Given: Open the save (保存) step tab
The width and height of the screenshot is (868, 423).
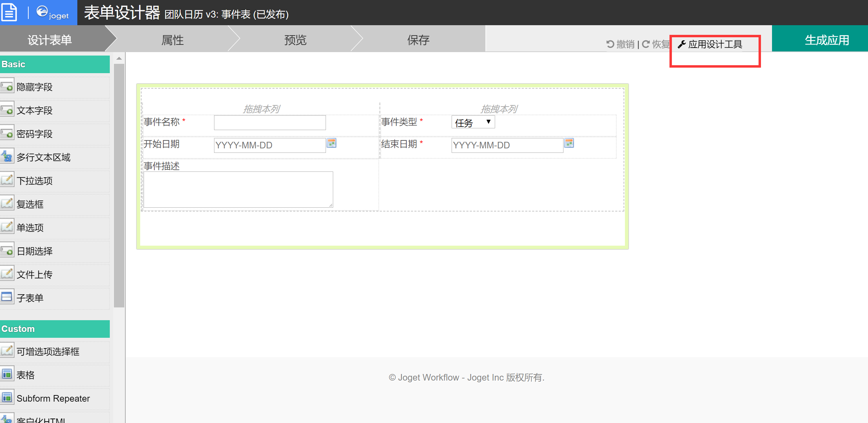Looking at the screenshot, I should click(x=418, y=40).
